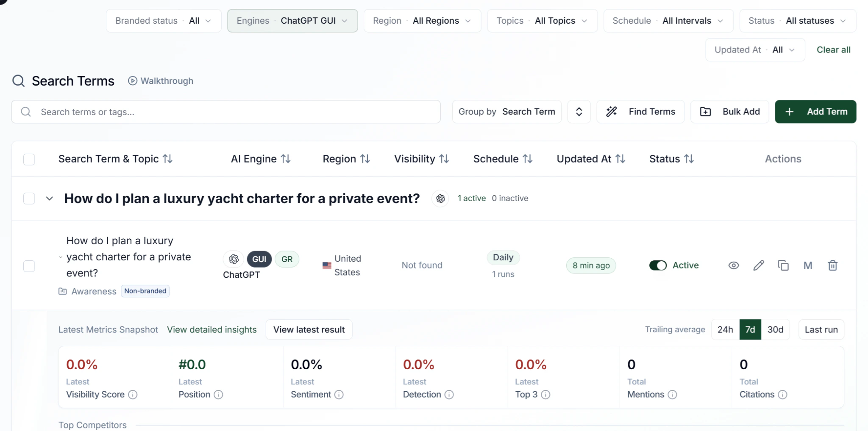868x431 pixels.
Task: Click the Detection info icon
Action: click(x=449, y=395)
